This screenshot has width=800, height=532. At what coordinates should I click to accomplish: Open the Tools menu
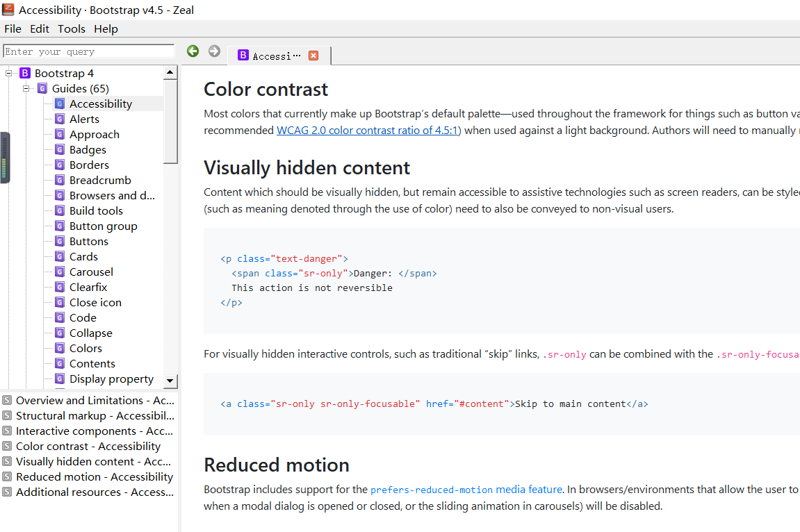coord(72,28)
